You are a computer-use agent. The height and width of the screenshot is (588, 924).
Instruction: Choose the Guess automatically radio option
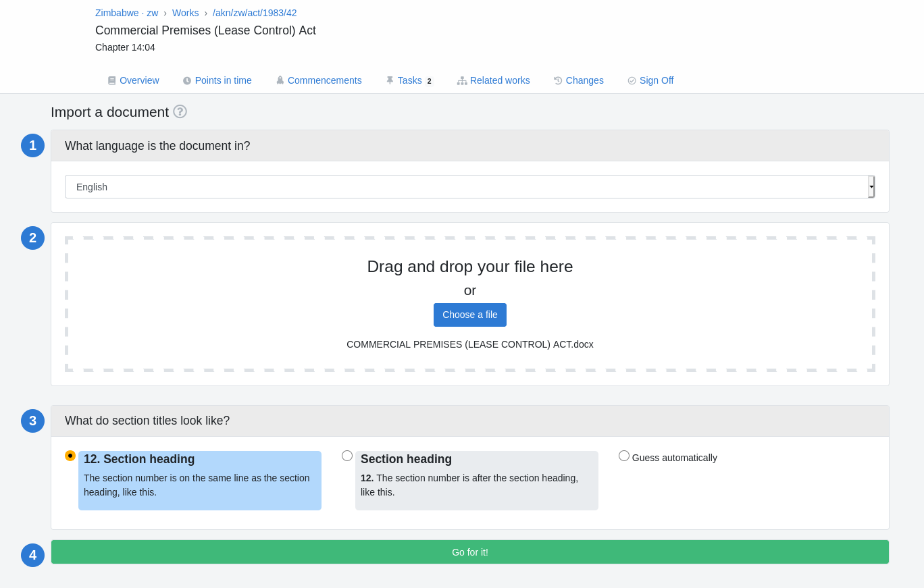click(x=624, y=456)
